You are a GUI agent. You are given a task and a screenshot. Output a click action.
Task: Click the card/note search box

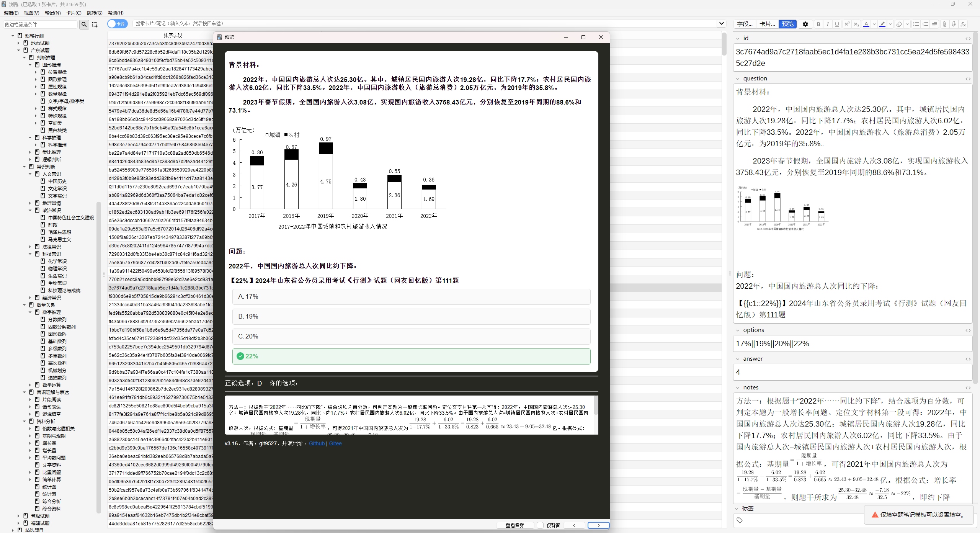pyautogui.click(x=425, y=23)
